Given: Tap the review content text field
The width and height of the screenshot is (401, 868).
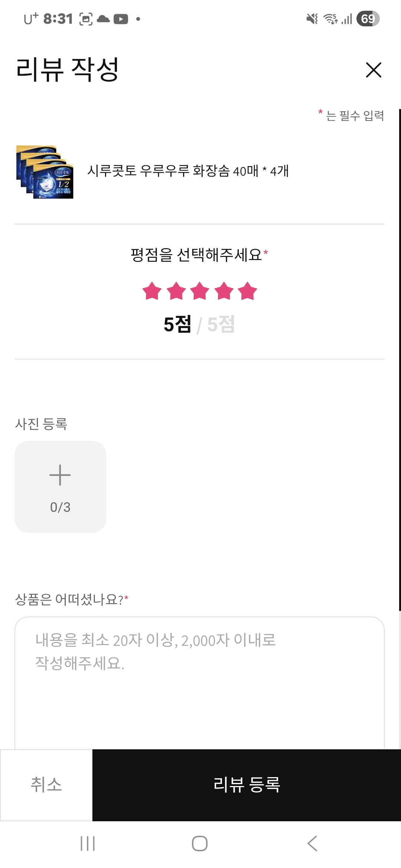Looking at the screenshot, I should point(199,683).
